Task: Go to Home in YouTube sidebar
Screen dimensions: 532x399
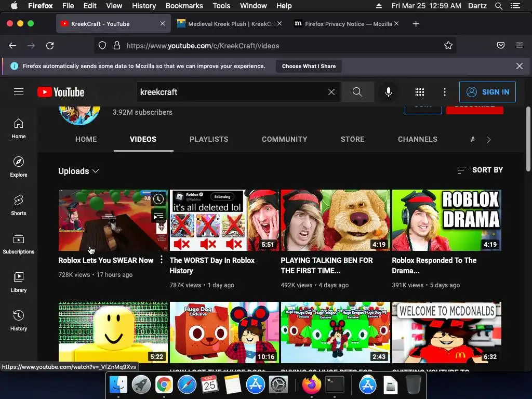Action: click(x=19, y=129)
